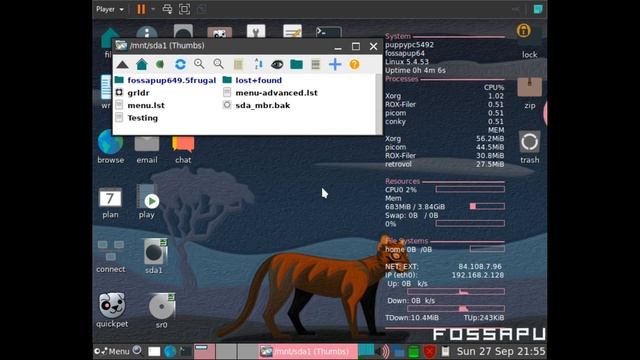Switch to the first desktop in pager

204,351
